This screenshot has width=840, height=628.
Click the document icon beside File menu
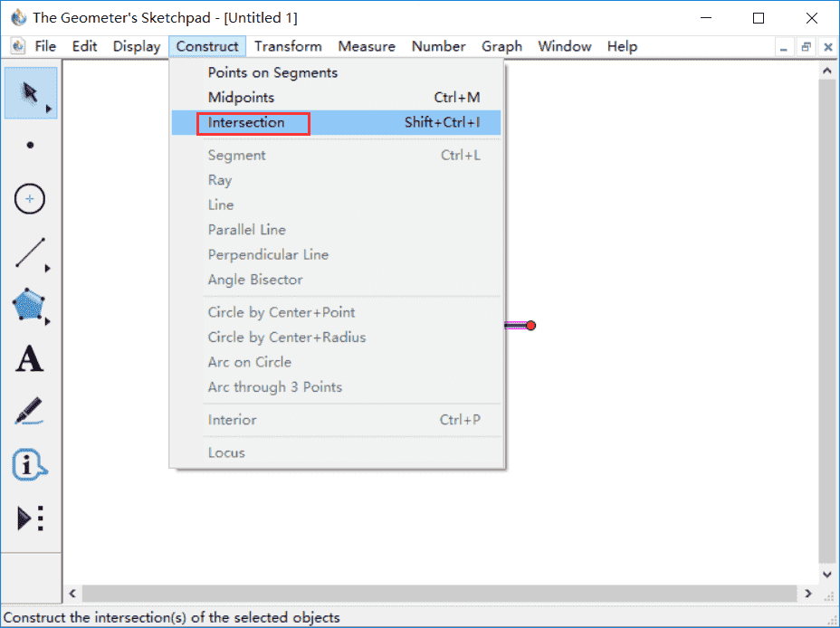[18, 46]
